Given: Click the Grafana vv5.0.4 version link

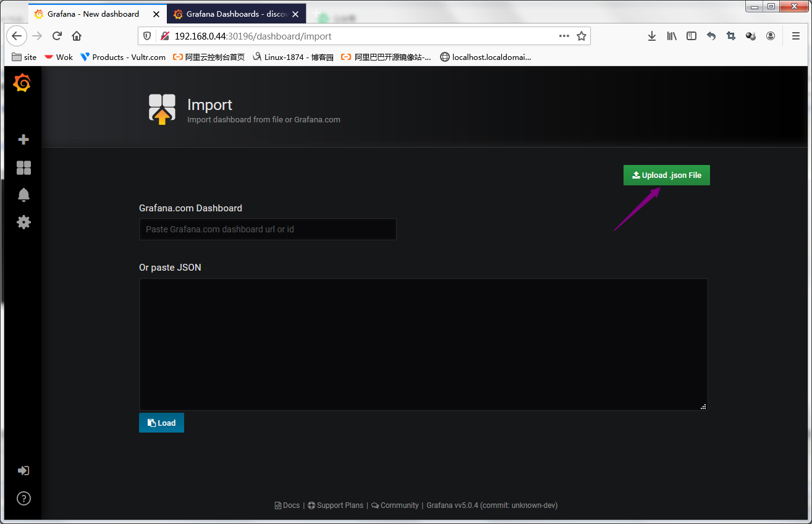Looking at the screenshot, I should point(492,505).
